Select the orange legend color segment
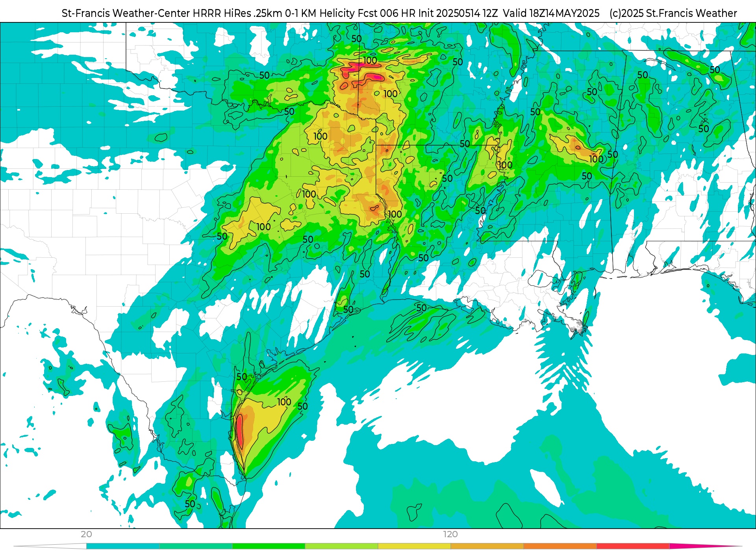756x551 pixels. pyautogui.click(x=560, y=546)
